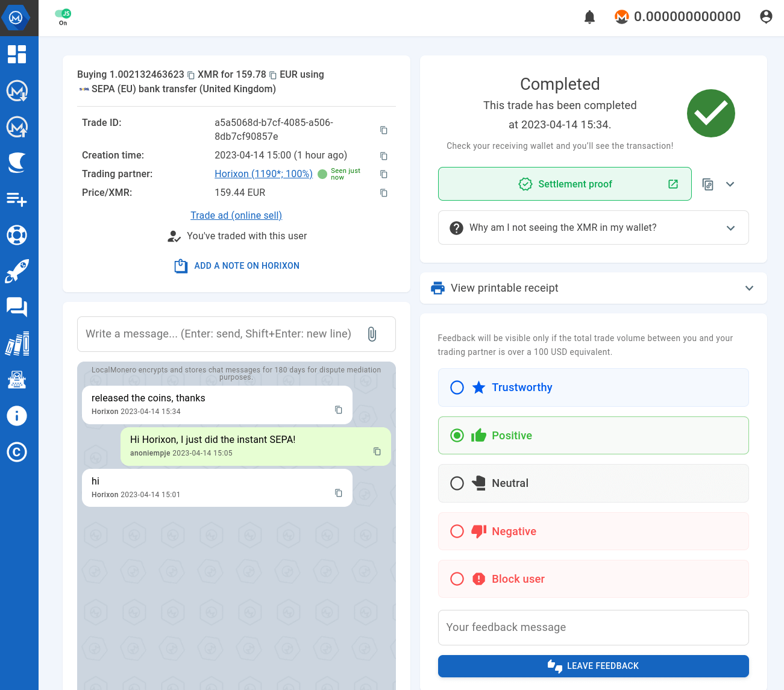The image size is (784, 690).
Task: Open the notifications bell
Action: pyautogui.click(x=589, y=17)
